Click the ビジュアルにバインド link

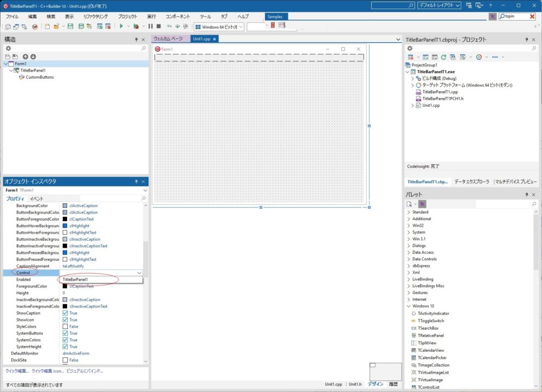click(x=85, y=371)
